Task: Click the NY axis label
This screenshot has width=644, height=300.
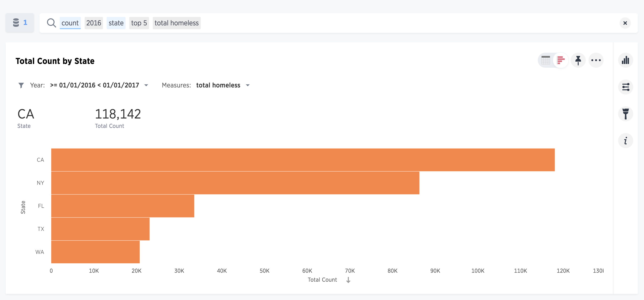Action: pos(40,183)
